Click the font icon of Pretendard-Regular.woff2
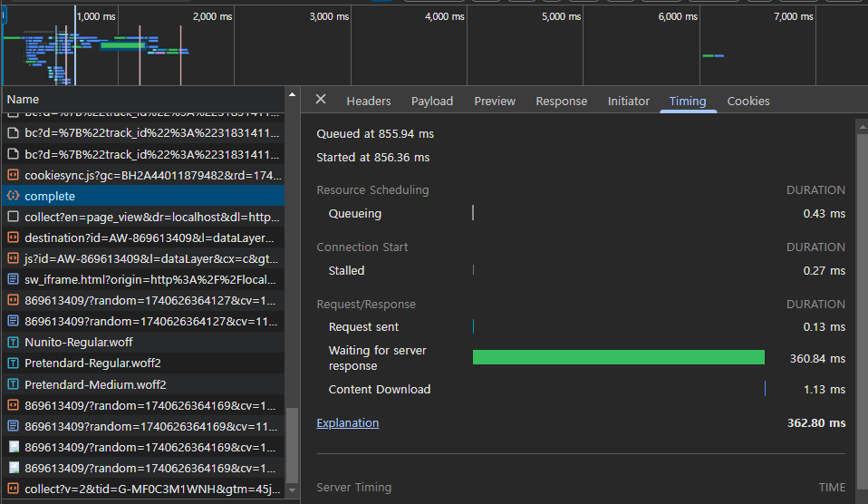This screenshot has width=868, height=504. [x=13, y=363]
